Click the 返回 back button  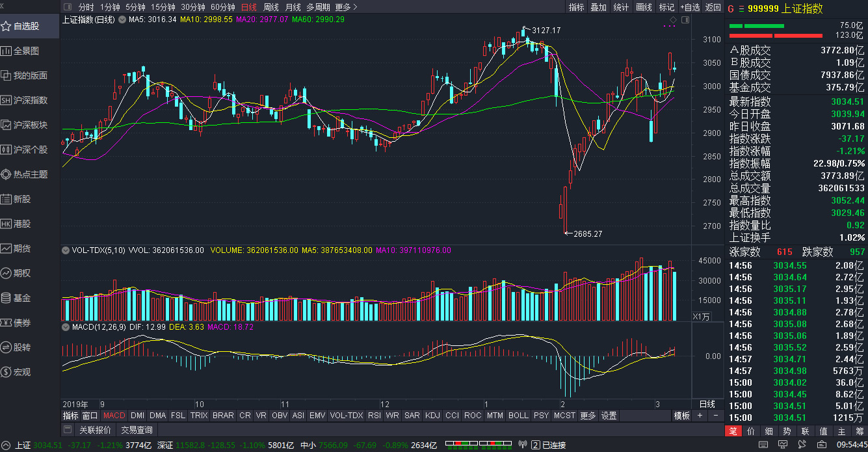[x=713, y=7]
